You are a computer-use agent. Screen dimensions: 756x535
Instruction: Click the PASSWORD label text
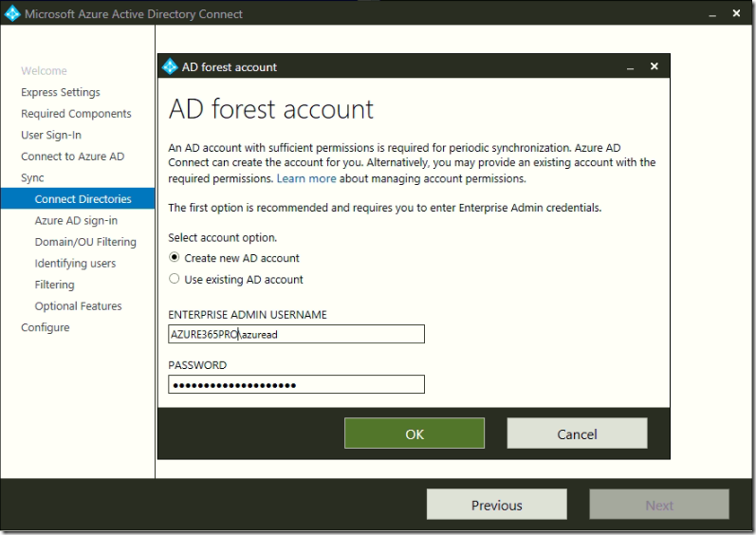197,365
